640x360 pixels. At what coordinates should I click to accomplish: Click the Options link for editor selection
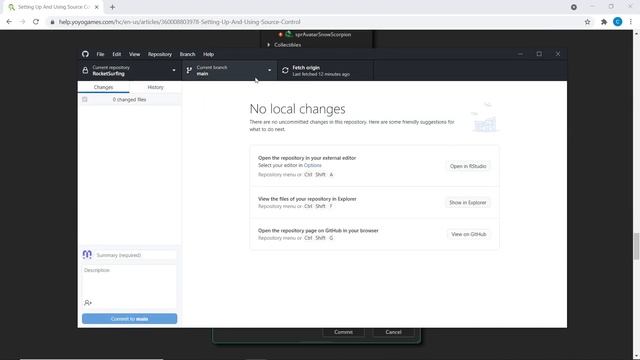[313, 165]
